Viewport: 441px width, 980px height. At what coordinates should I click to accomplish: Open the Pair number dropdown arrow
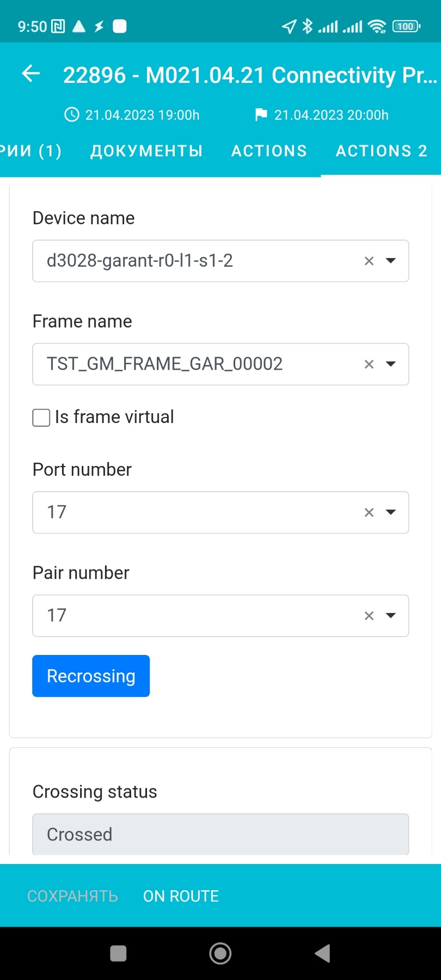(x=390, y=615)
